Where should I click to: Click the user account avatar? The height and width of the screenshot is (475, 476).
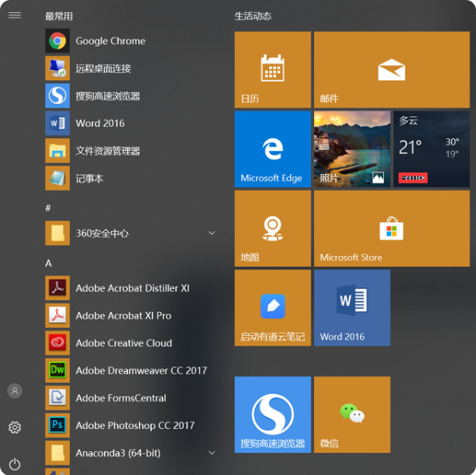[x=14, y=391]
